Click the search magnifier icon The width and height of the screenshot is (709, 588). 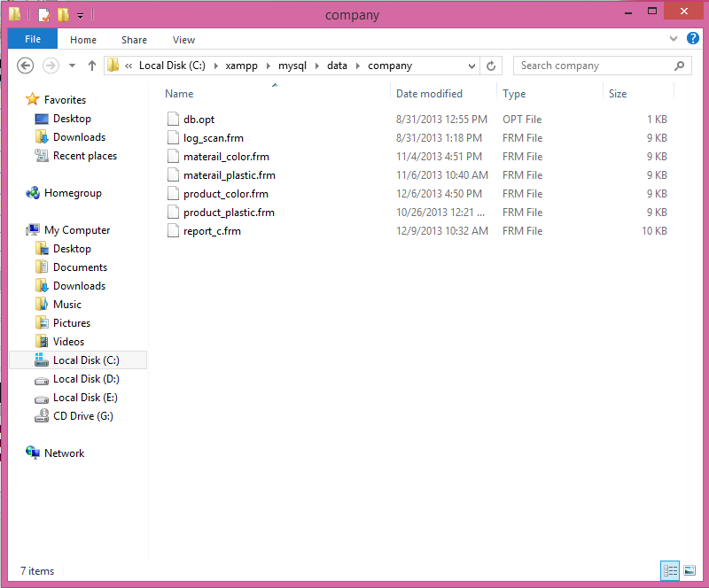pos(679,66)
